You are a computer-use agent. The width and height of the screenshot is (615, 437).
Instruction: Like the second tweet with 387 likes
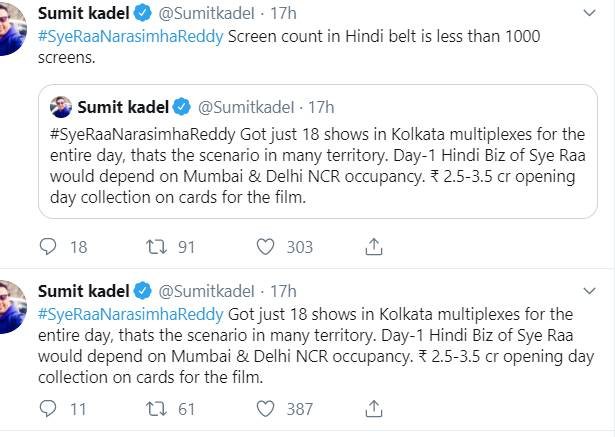[x=265, y=408]
